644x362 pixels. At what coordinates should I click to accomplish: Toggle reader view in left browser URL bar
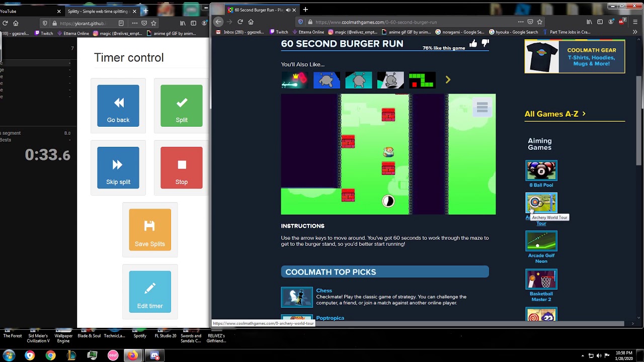(x=121, y=23)
